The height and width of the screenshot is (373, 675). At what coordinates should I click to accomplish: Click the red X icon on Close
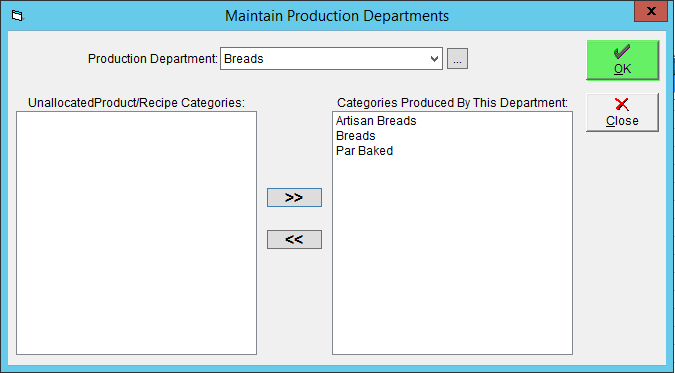pos(622,104)
